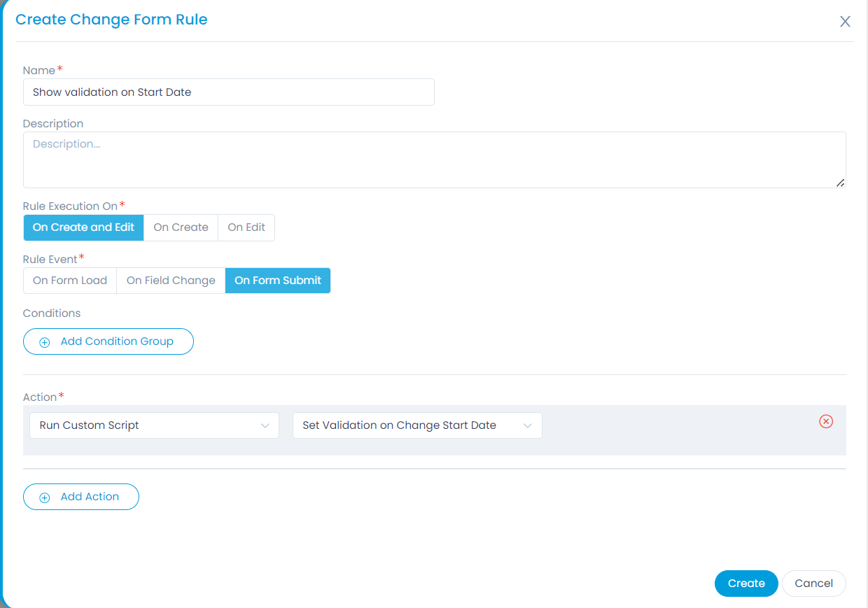
Task: Expand the action type chevron arrow
Action: coord(265,425)
